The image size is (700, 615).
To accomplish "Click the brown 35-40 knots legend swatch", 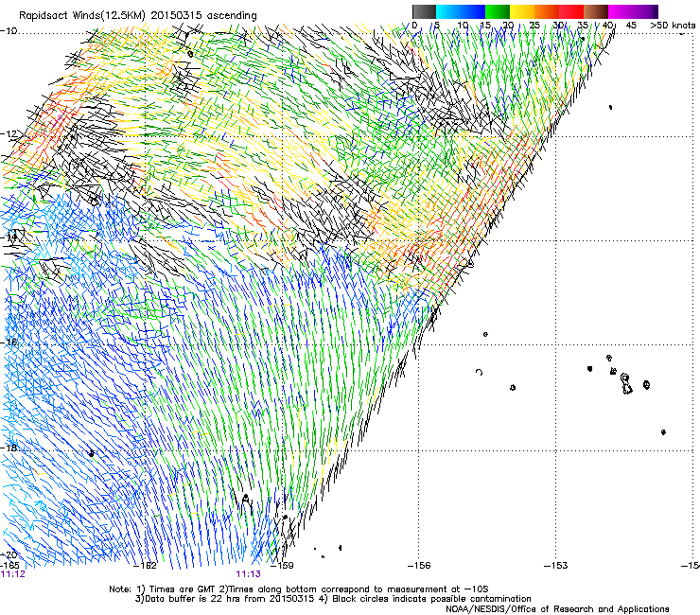I will 596,11.
